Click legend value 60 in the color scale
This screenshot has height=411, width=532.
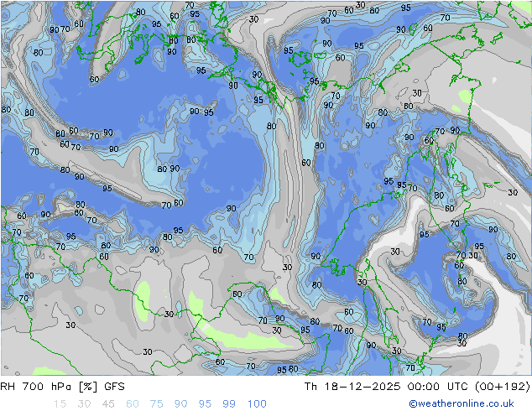click(x=133, y=404)
